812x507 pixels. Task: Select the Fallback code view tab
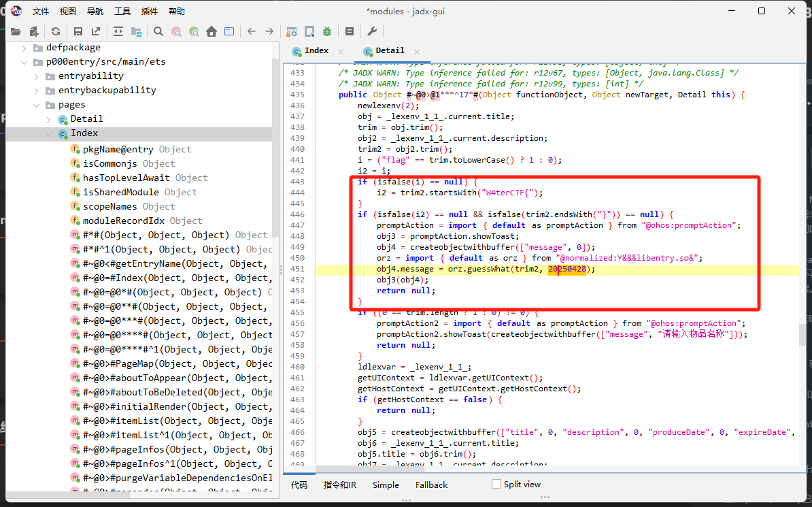coord(431,485)
